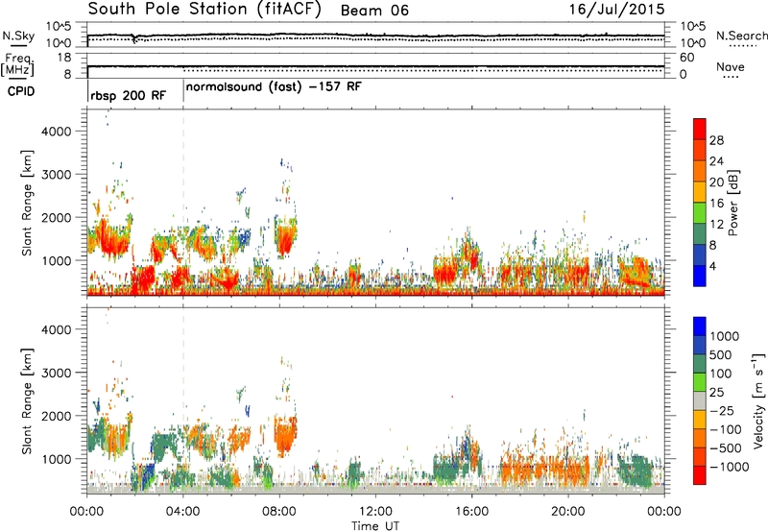This screenshot has height=532, width=768.
Task: Click "Slant Range [km]" label of power panel
Action: tap(27, 203)
